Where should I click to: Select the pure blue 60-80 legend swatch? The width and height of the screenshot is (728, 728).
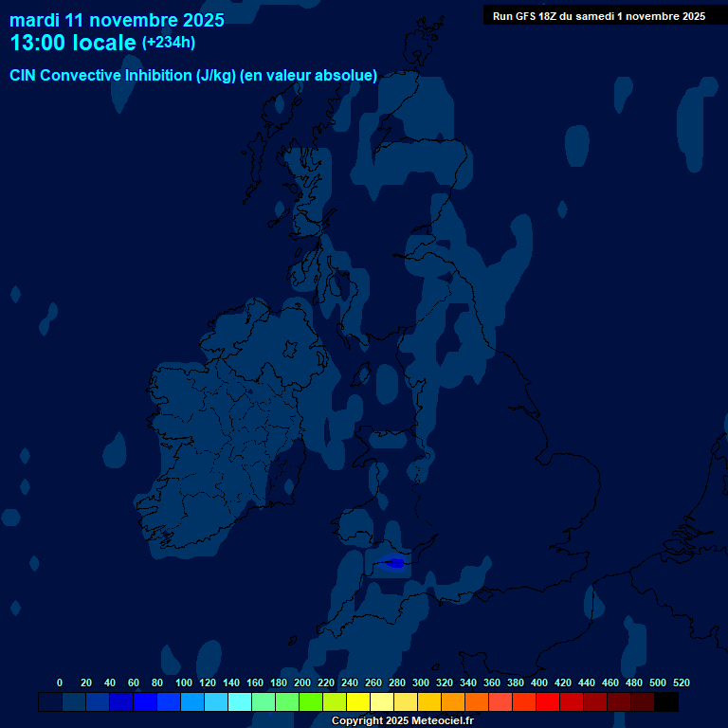(144, 701)
